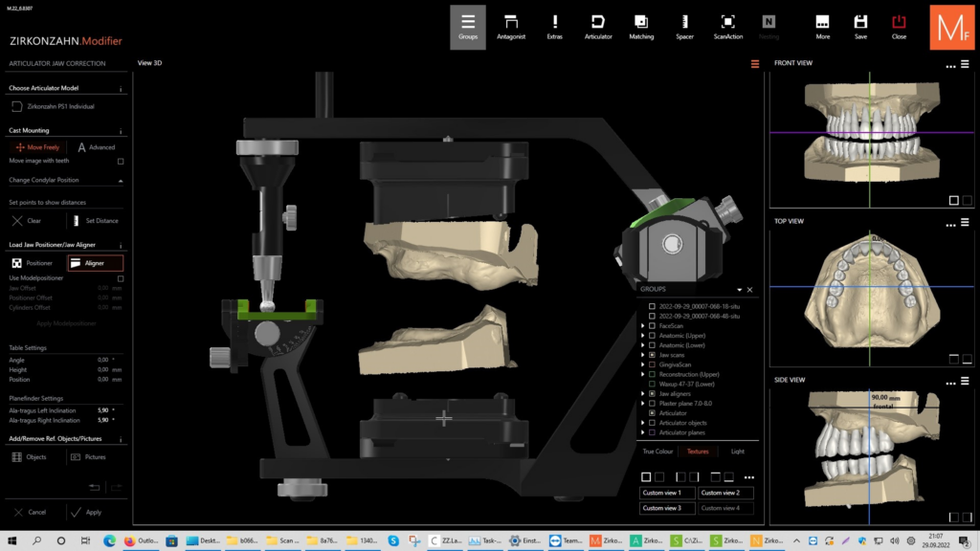Select the Positioner option

point(33,263)
